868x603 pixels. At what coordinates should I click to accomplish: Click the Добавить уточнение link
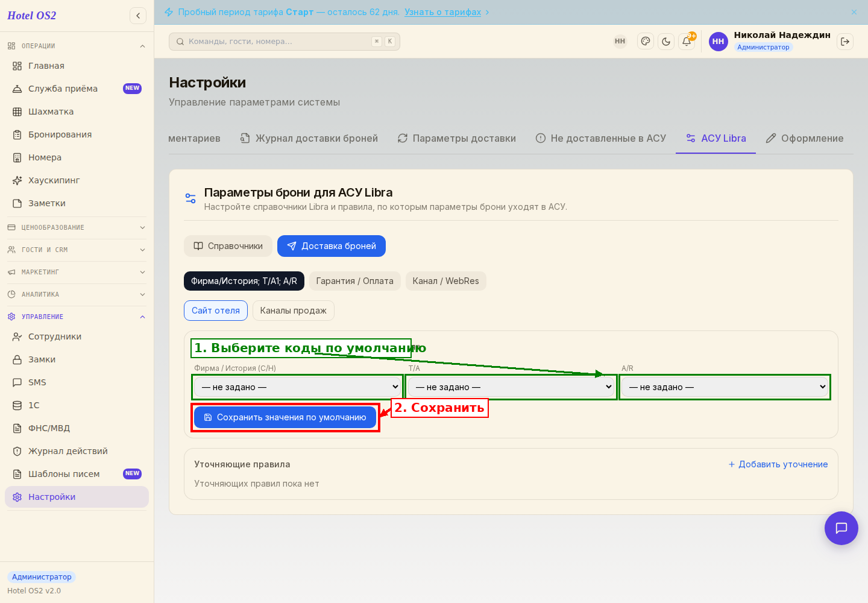[x=778, y=464]
